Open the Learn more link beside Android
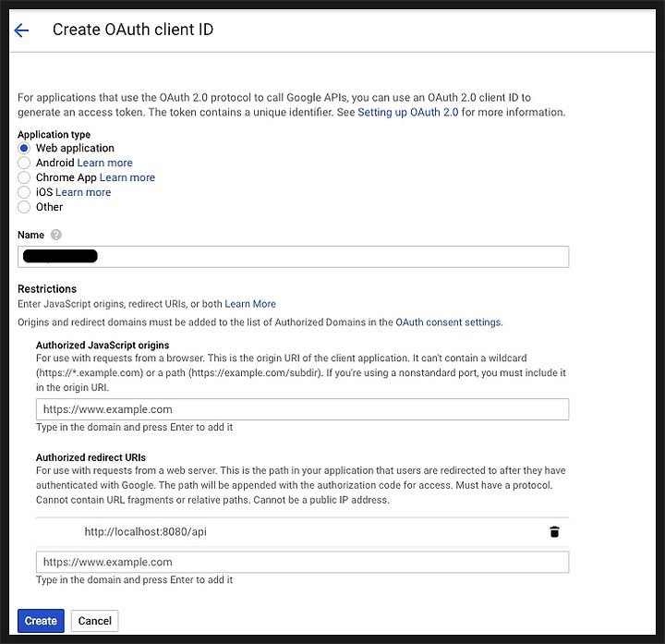 click(x=104, y=163)
